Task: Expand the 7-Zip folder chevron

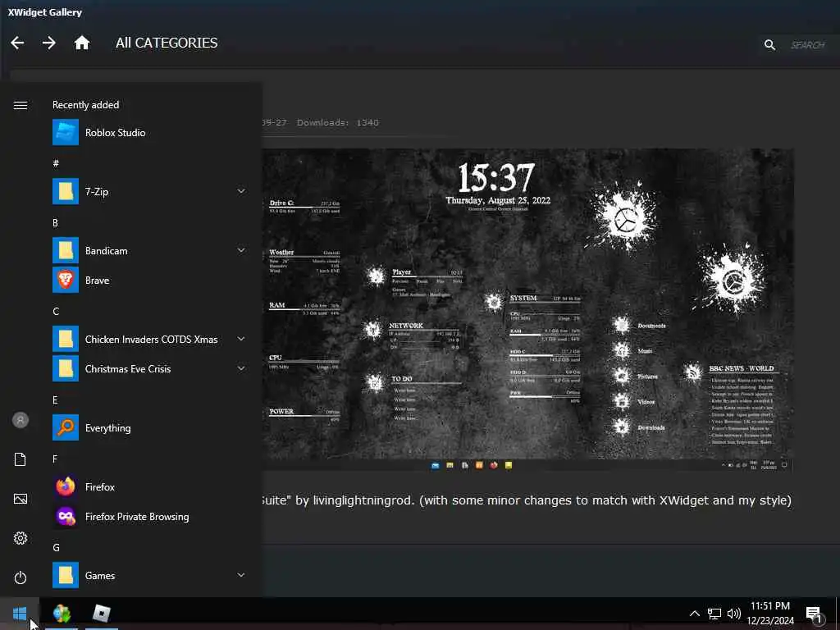Action: click(x=241, y=191)
